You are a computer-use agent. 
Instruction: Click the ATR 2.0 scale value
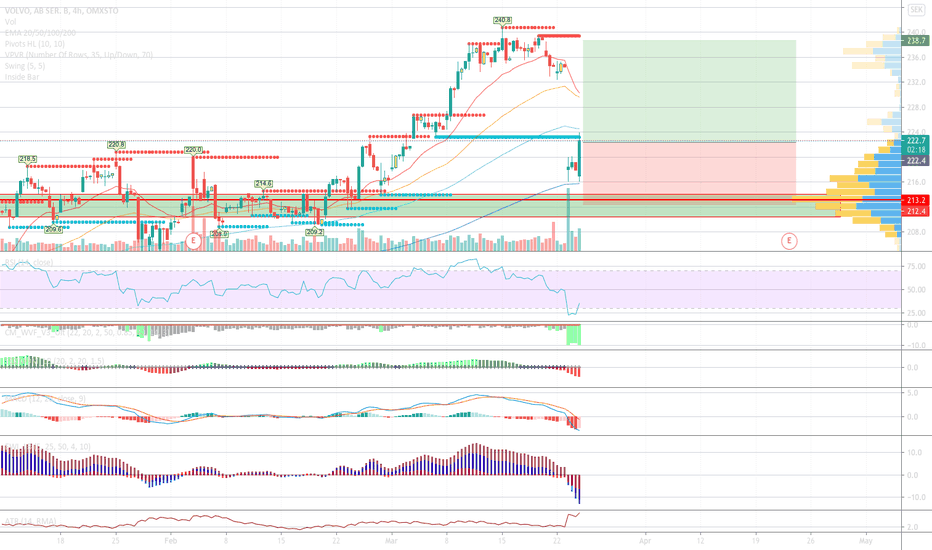tap(912, 527)
